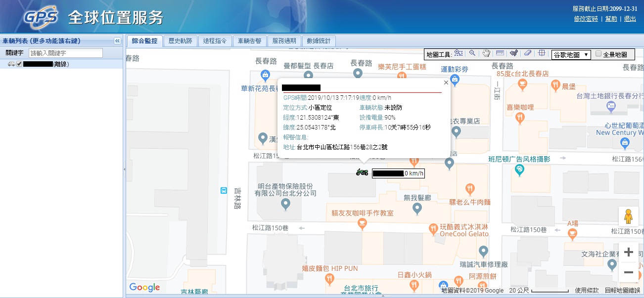Screen dimensions: 644x298
Task: Click the bus stop icon on 吉林路
Action: click(x=224, y=190)
